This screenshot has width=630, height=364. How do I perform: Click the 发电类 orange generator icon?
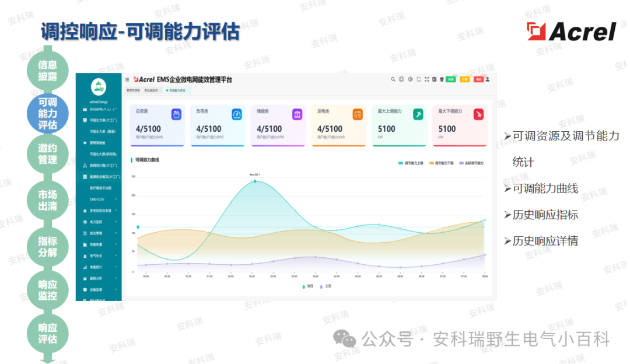click(358, 114)
